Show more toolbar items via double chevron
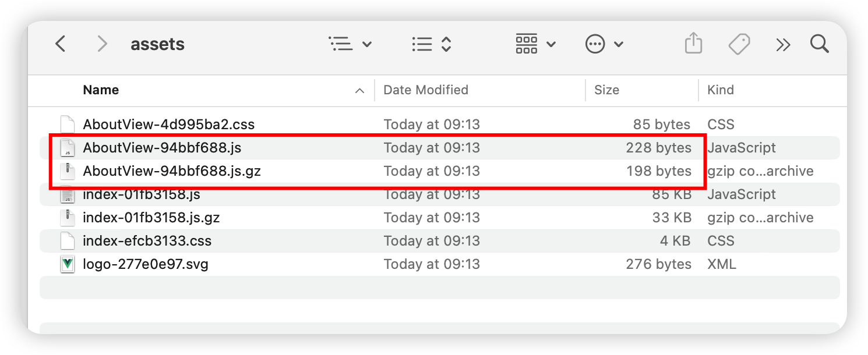The width and height of the screenshot is (868, 355). click(x=783, y=44)
